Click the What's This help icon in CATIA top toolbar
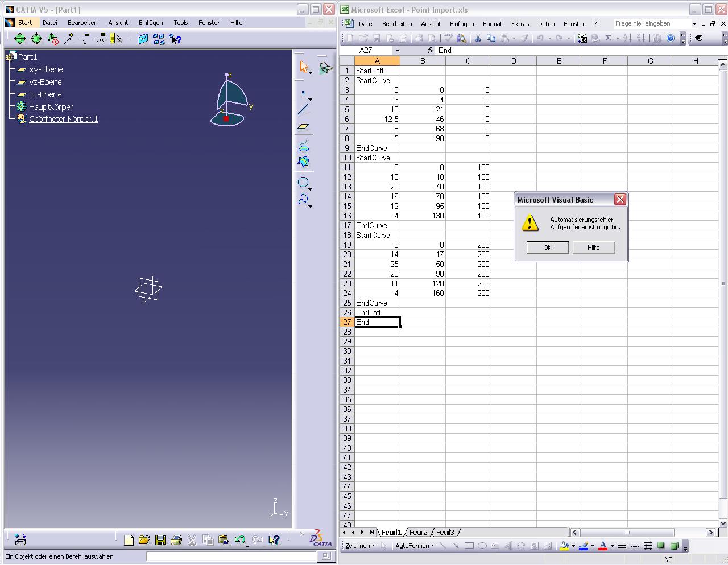The height and width of the screenshot is (565, 728). (x=175, y=39)
